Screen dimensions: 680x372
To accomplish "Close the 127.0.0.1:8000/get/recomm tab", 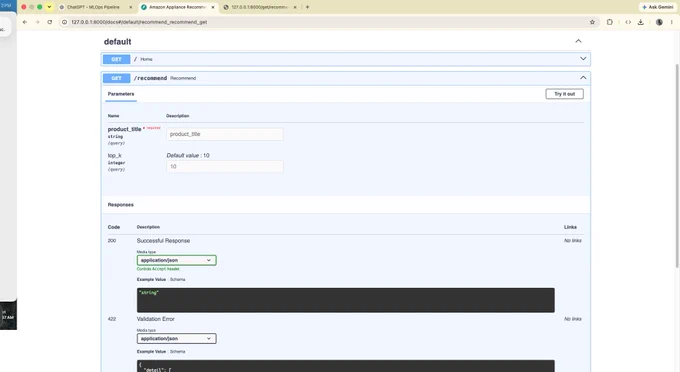I will click(295, 7).
